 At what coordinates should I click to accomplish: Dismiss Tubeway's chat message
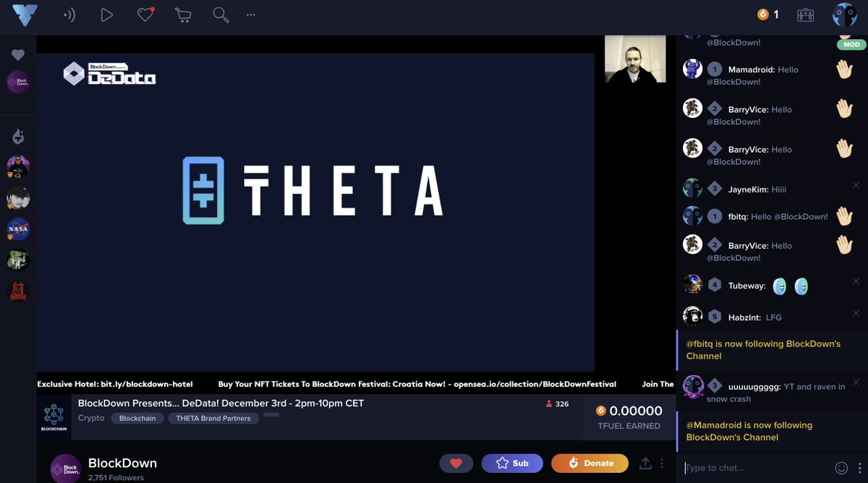[x=856, y=281]
